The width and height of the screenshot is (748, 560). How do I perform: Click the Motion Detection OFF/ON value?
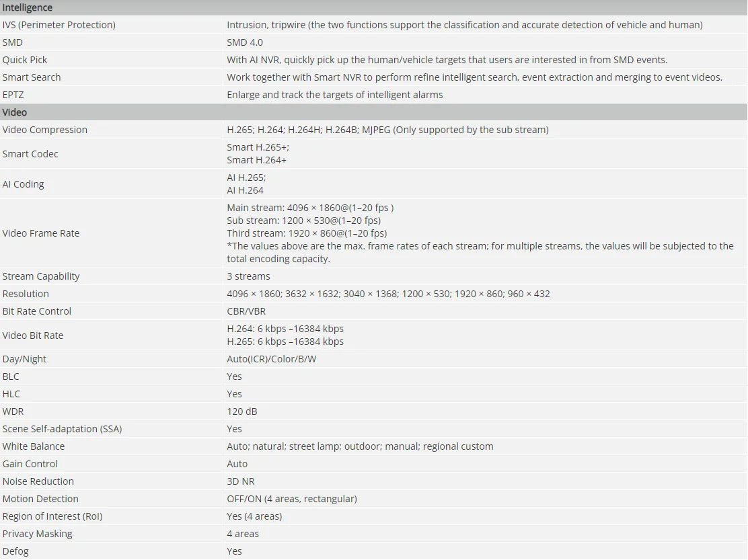click(291, 499)
